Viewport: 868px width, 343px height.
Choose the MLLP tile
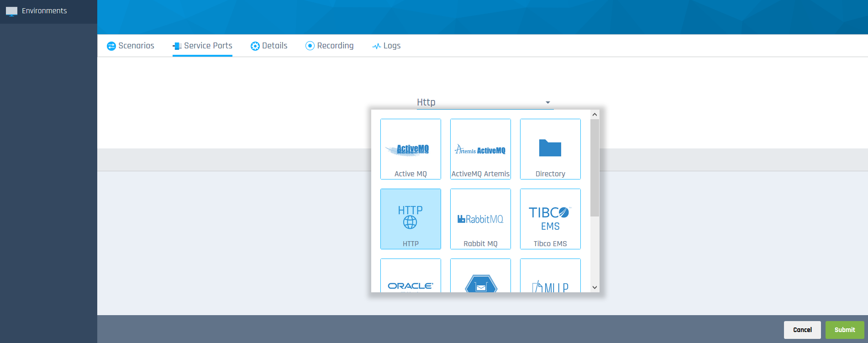[550, 275]
